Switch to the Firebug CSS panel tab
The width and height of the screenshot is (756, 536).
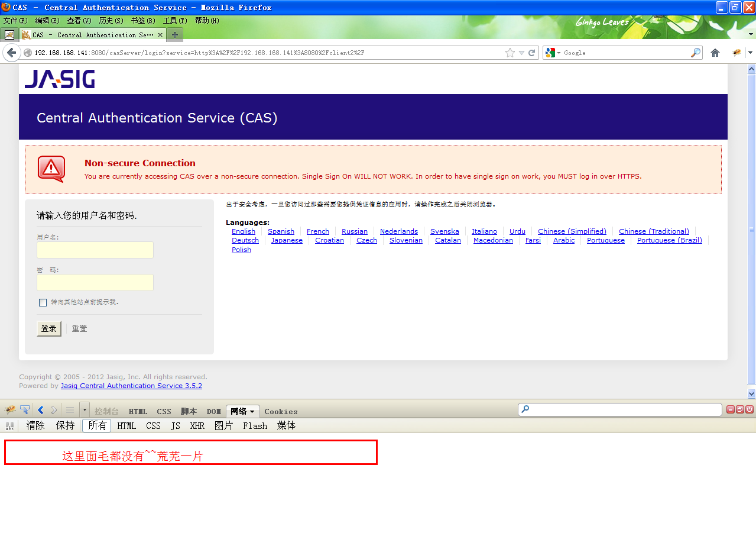coord(164,411)
